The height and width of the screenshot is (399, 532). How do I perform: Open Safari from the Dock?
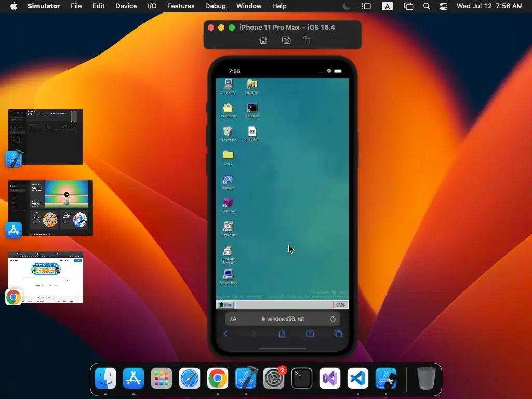pos(190,378)
